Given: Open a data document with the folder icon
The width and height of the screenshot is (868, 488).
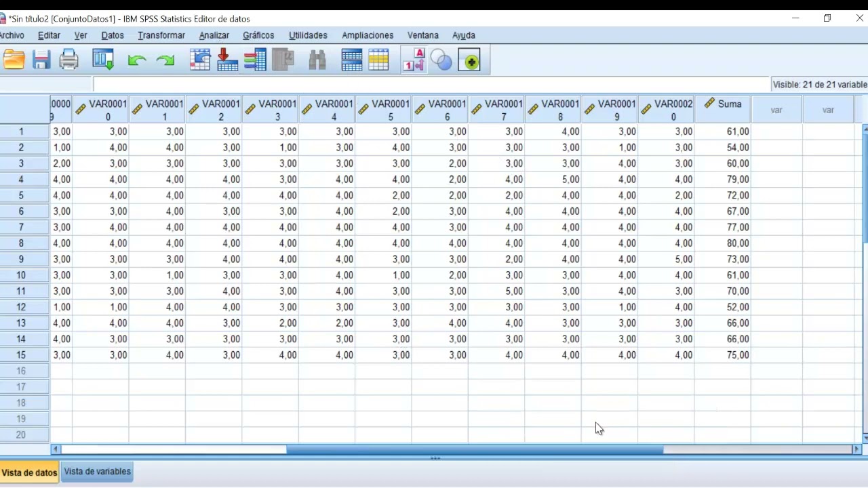Looking at the screenshot, I should 14,60.
